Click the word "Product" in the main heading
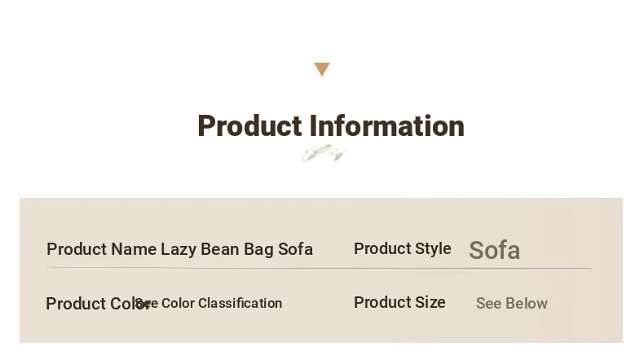The height and width of the screenshot is (364, 644). pos(249,126)
